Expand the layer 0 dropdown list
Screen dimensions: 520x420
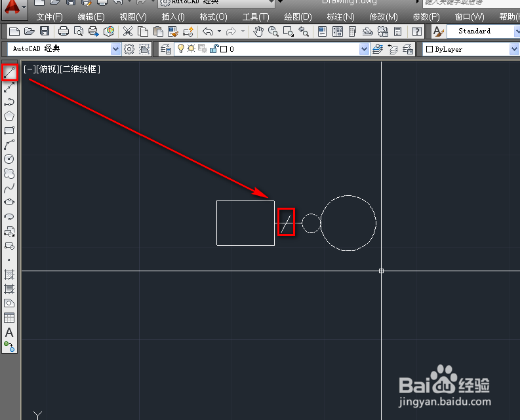[364, 49]
